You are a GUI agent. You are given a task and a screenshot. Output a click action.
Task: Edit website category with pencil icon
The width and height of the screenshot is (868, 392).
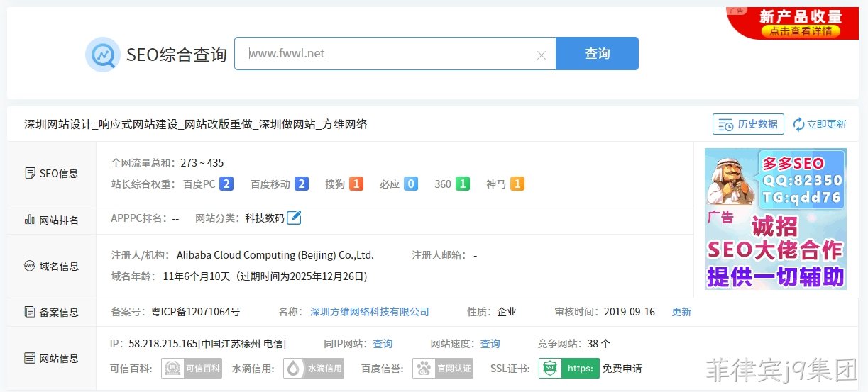(294, 218)
